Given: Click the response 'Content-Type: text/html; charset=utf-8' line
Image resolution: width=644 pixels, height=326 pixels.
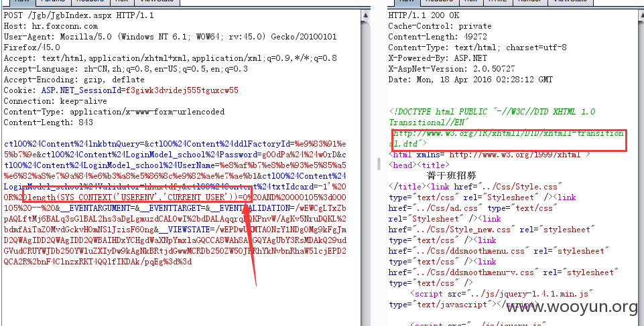Looking at the screenshot, I should click(x=477, y=48).
